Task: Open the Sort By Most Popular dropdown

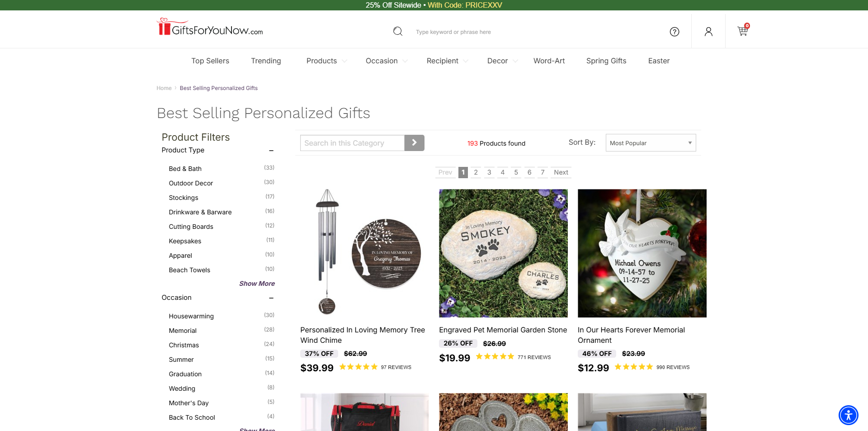Action: tap(651, 143)
